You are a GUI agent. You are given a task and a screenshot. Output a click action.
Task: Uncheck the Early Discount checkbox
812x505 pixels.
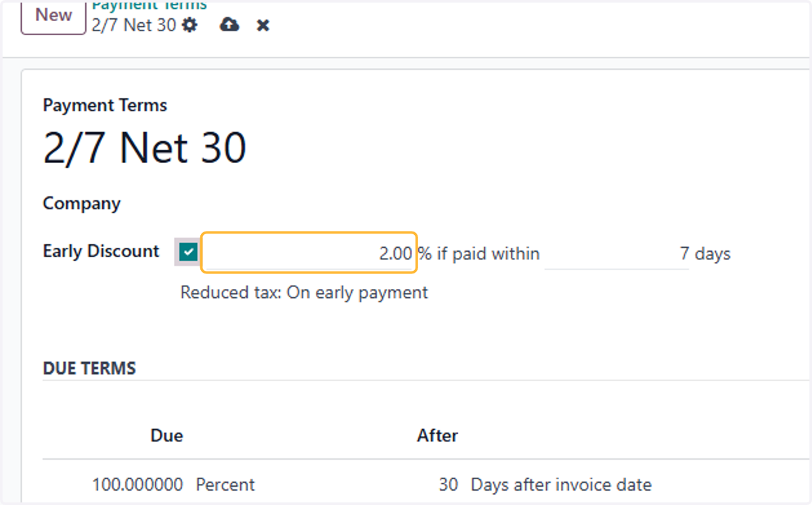coord(188,253)
